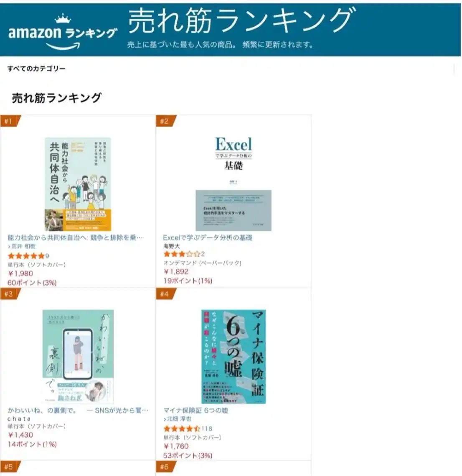Click author link 荒井 和樹

coord(23,246)
